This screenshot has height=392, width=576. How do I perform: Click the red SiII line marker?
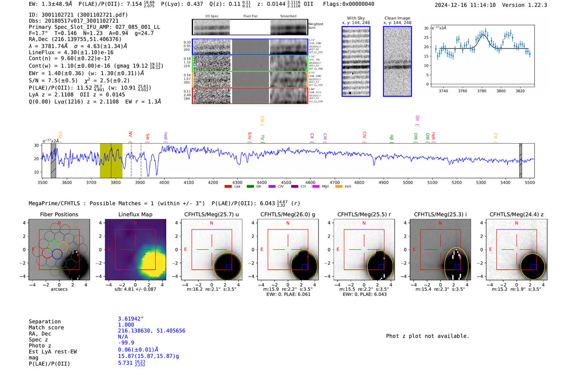148,138
